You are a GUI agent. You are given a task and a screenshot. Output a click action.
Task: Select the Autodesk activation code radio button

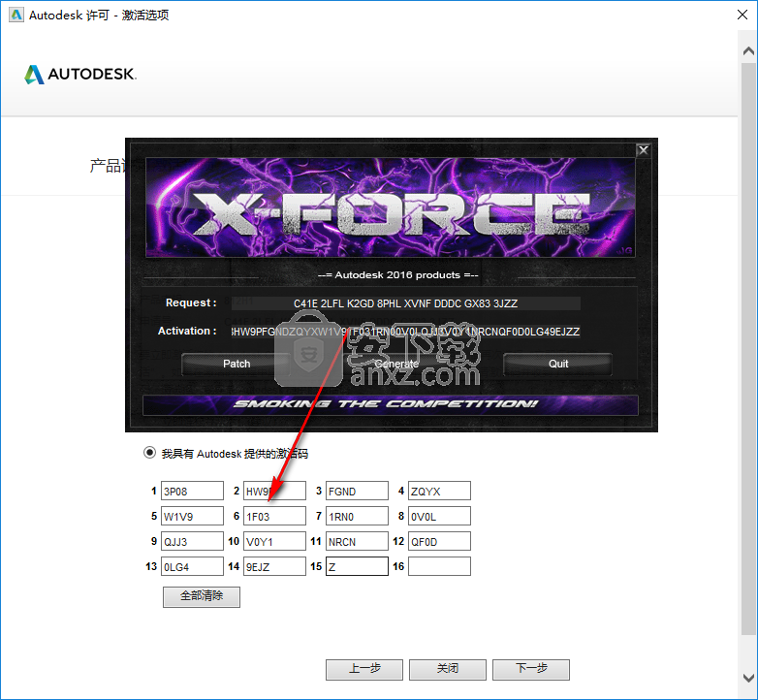tap(149, 453)
